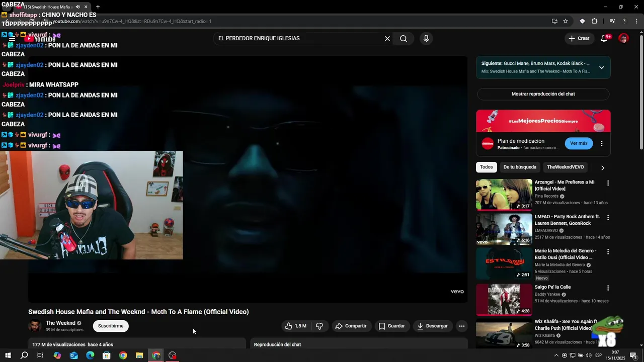Download the video with Descargar

[x=432, y=326]
